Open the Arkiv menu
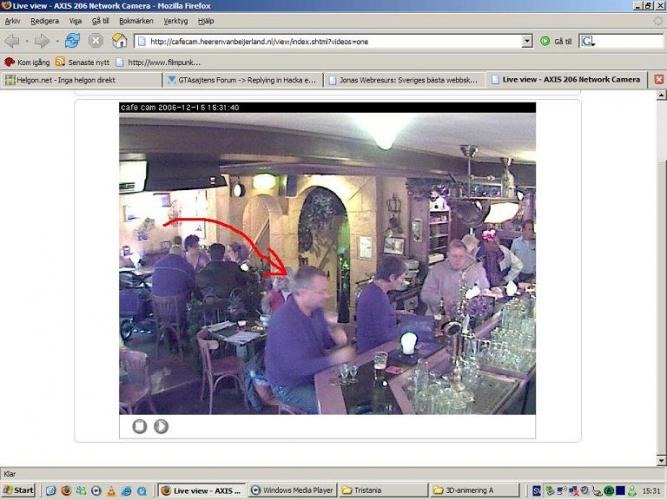Image resolution: width=667 pixels, height=500 pixels. (13, 21)
